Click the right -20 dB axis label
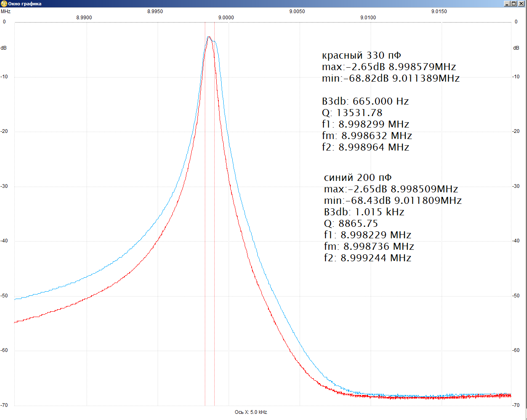This screenshot has width=527, height=420. tap(516, 131)
